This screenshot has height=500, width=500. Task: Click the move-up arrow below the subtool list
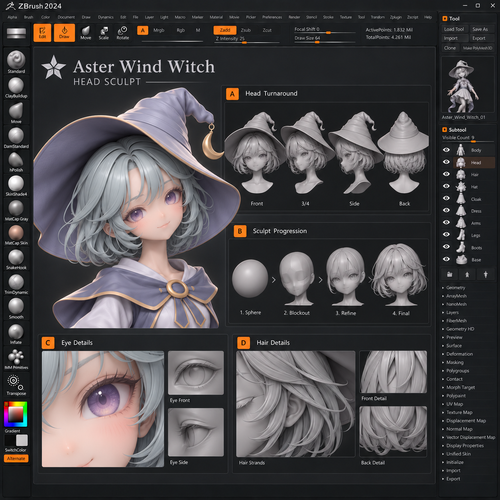click(467, 274)
